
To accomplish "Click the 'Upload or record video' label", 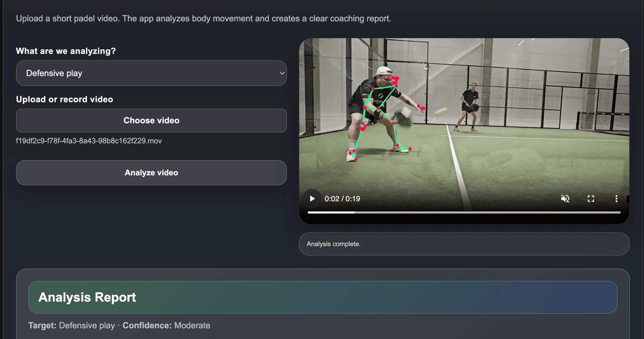I will point(65,99).
